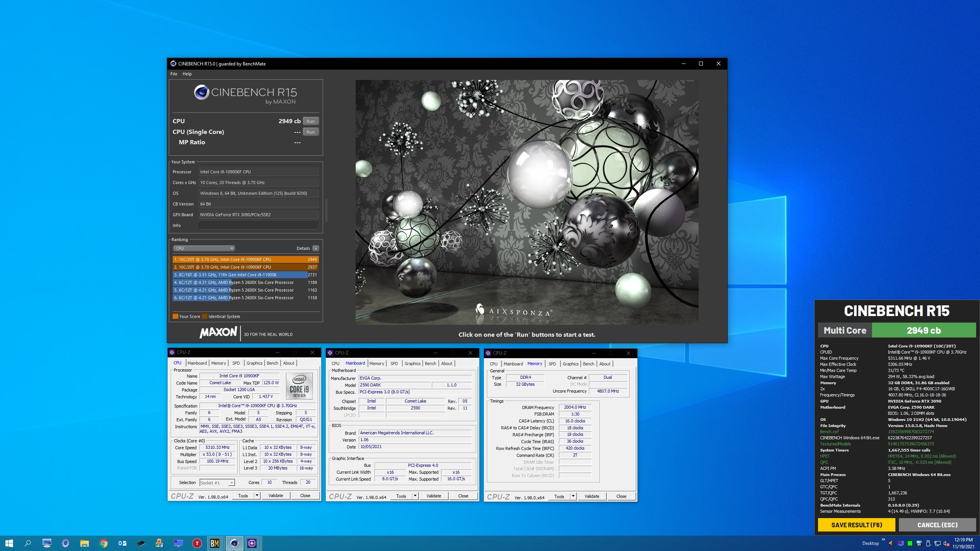Open the Socket #1 selection dropdown
Image resolution: width=980 pixels, height=551 pixels.
click(217, 483)
